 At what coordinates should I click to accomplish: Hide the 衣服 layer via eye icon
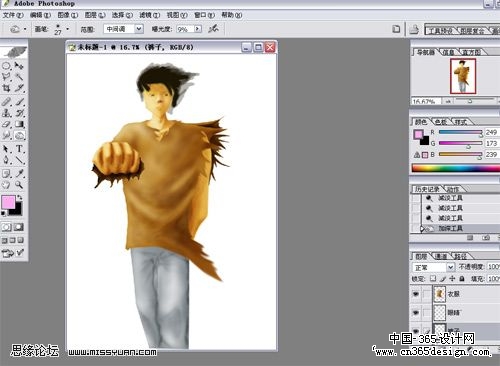point(416,294)
